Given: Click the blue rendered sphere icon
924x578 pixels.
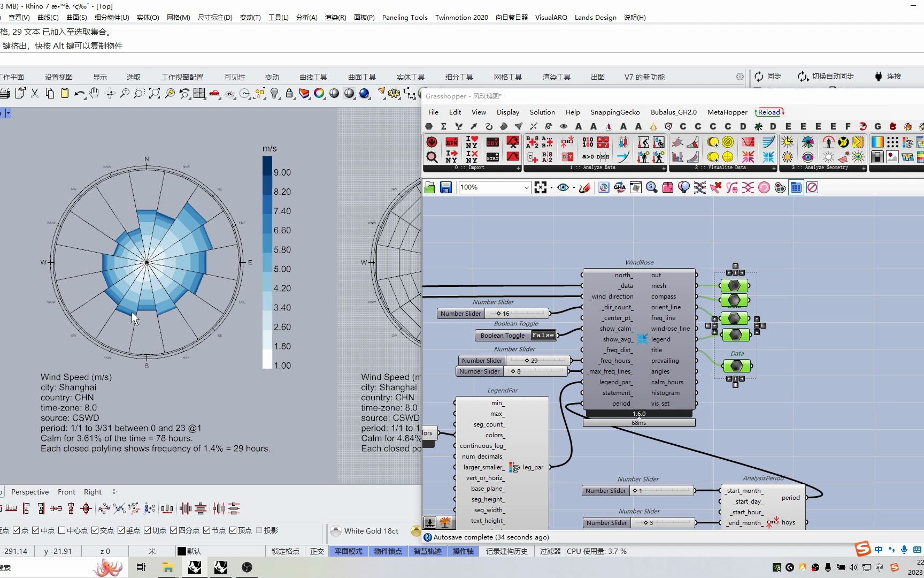Looking at the screenshot, I should point(364,93).
